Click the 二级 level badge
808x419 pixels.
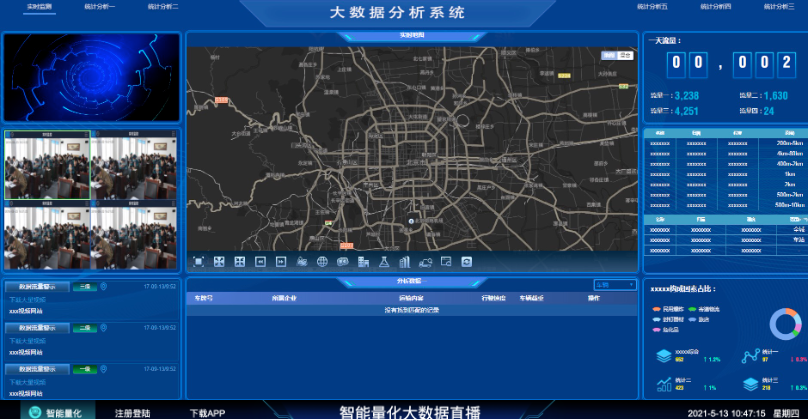(x=85, y=328)
